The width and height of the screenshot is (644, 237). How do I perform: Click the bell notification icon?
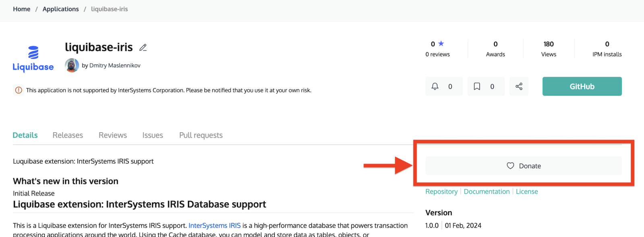click(435, 86)
